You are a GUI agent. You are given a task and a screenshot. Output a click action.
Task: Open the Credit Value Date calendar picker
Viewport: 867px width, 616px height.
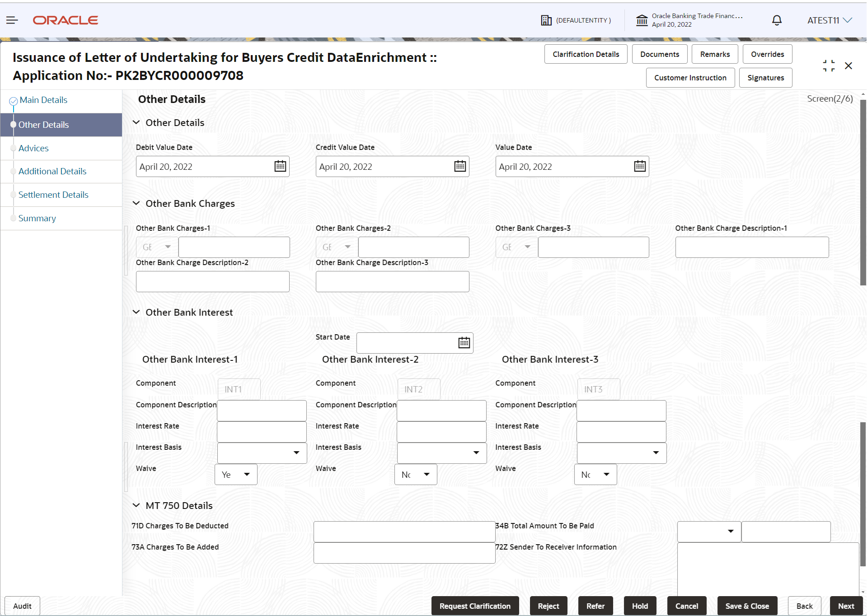click(x=460, y=166)
